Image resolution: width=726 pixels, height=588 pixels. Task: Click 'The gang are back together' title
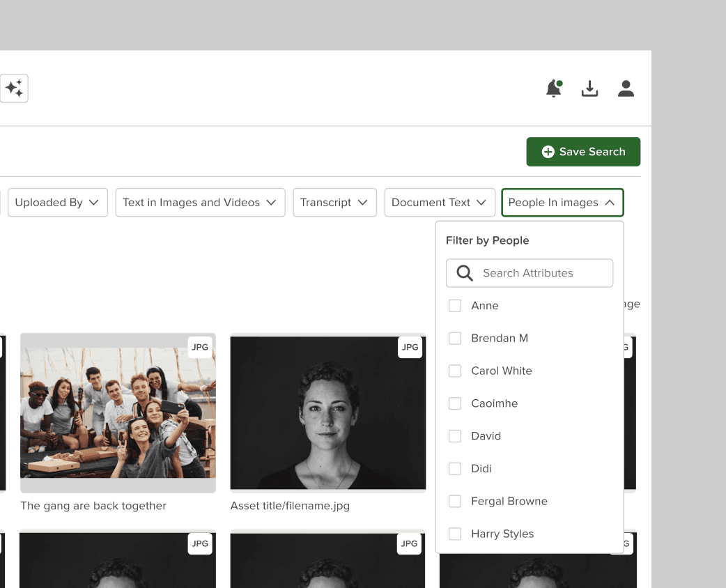tap(93, 506)
